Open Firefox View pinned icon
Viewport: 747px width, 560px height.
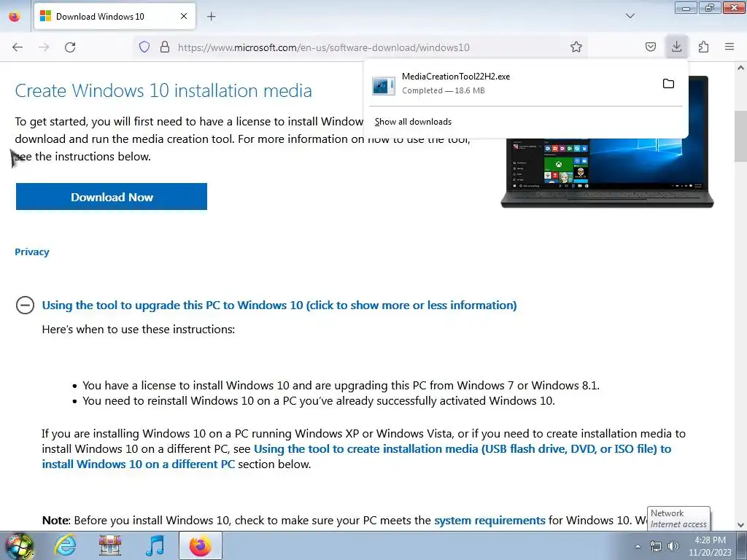pyautogui.click(x=15, y=17)
